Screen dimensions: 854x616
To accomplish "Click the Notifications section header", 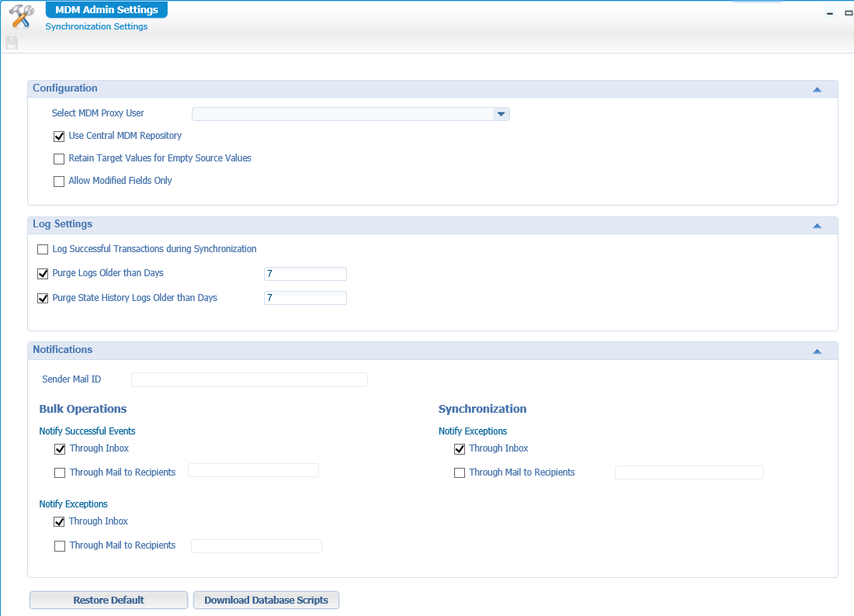I will tap(432, 351).
